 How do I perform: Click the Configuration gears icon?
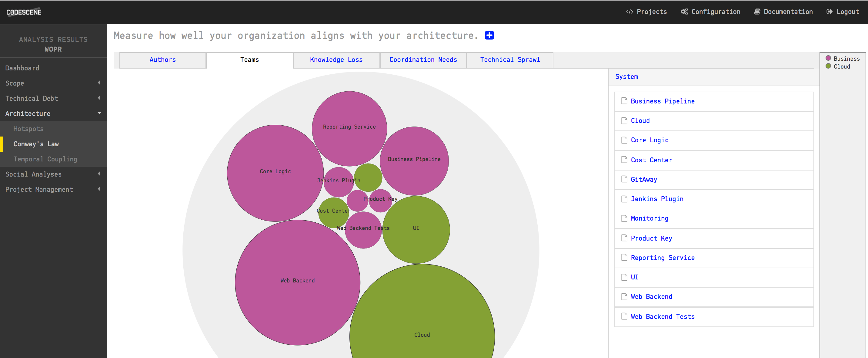point(684,12)
